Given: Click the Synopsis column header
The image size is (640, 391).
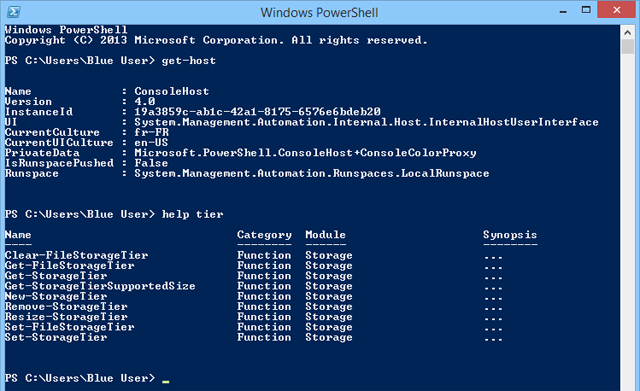Looking at the screenshot, I should (510, 235).
